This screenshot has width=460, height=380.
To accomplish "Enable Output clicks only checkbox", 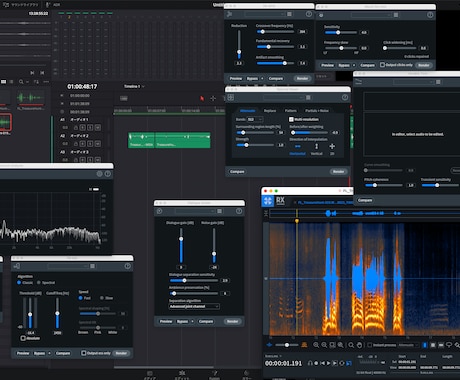I will point(382,65).
